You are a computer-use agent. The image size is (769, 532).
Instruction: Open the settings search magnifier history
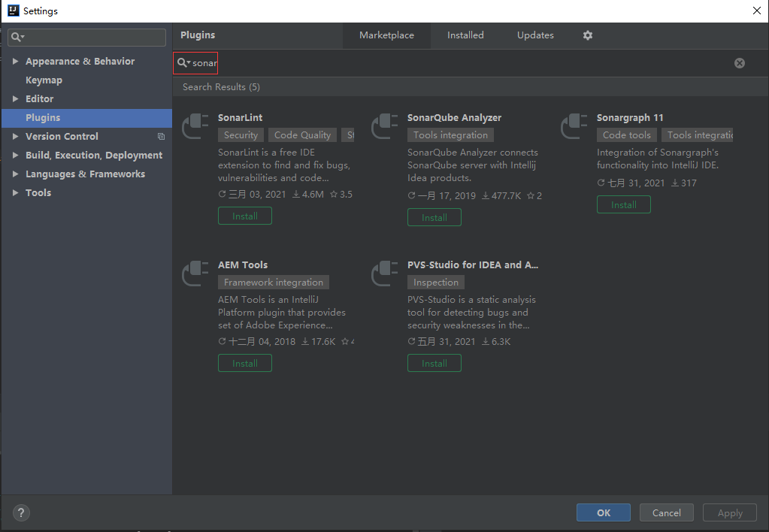pos(17,38)
